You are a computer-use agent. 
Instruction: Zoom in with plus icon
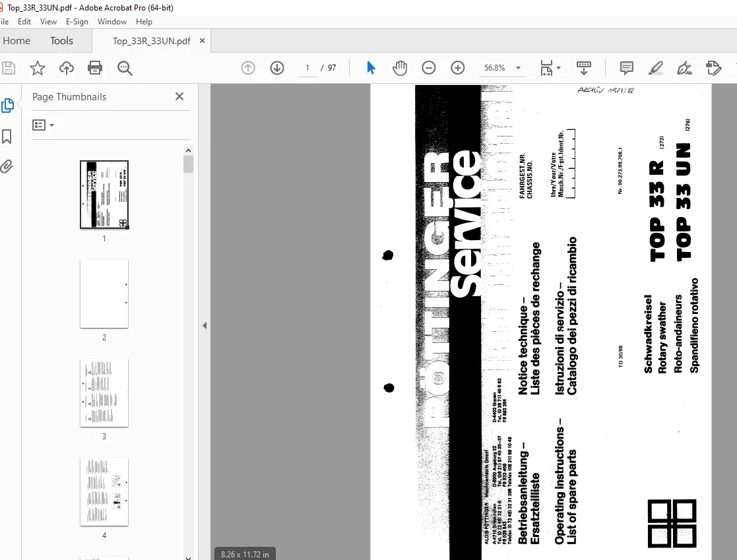point(458,68)
